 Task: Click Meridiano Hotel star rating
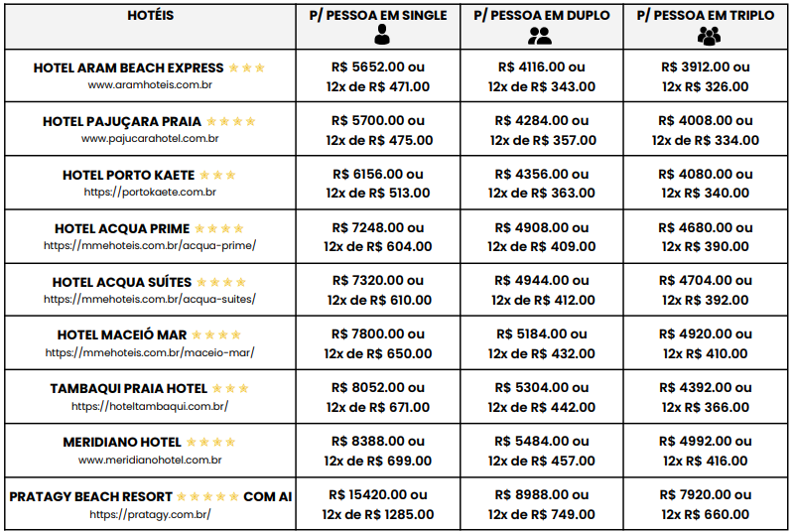210,443
